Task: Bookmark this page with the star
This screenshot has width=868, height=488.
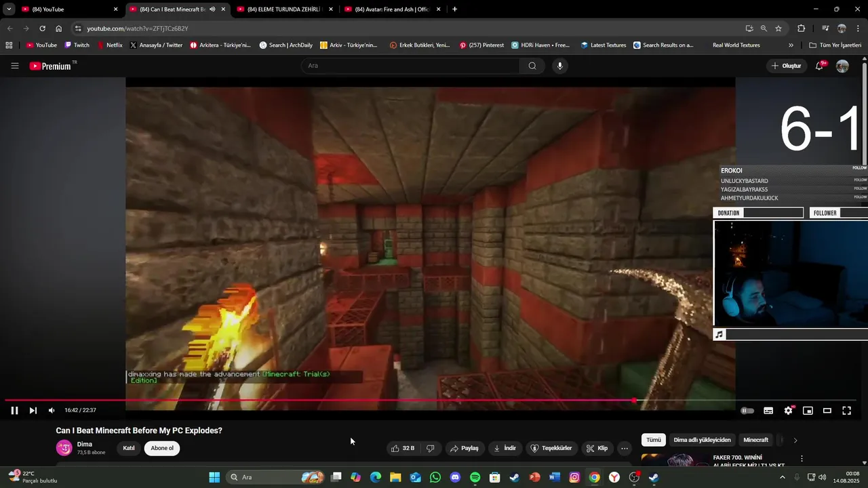Action: (x=778, y=28)
